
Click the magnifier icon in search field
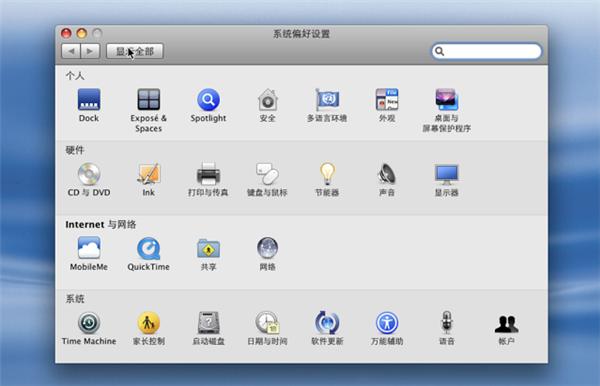point(440,51)
